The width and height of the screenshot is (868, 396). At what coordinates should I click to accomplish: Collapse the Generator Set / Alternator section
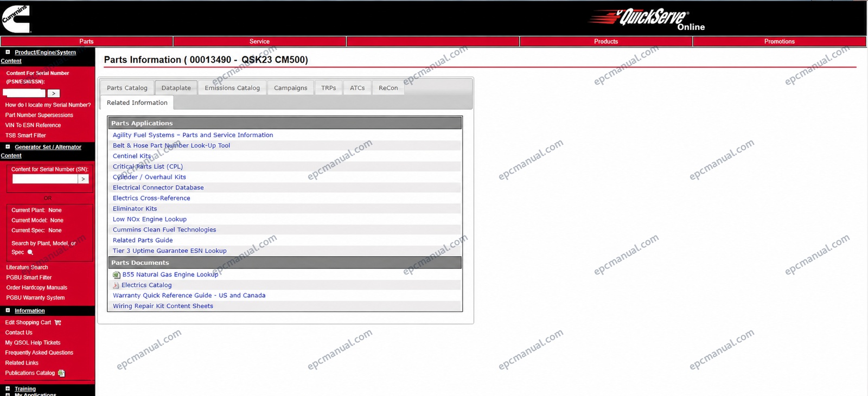point(8,146)
